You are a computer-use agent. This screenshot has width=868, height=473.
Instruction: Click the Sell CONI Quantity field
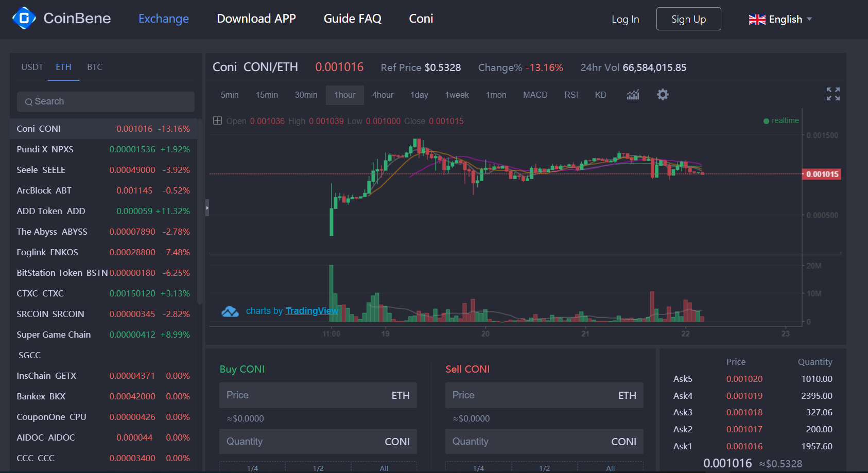pos(544,442)
